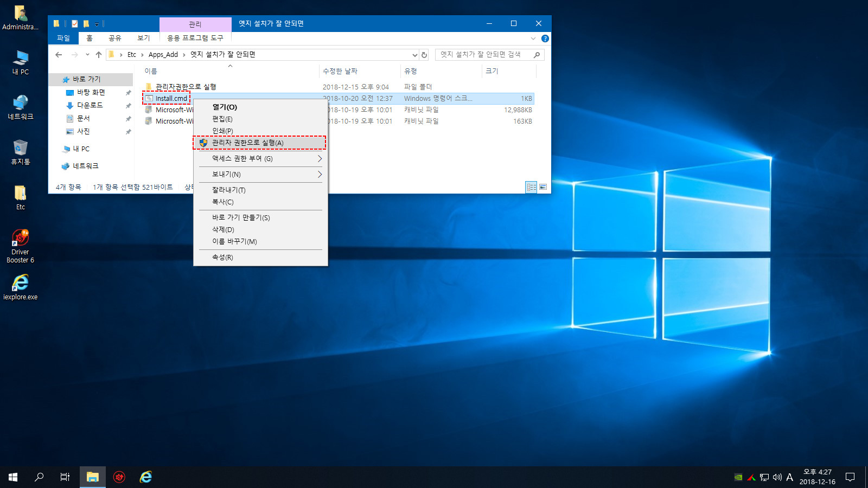
Task: Click the network tray icon
Action: click(x=764, y=477)
